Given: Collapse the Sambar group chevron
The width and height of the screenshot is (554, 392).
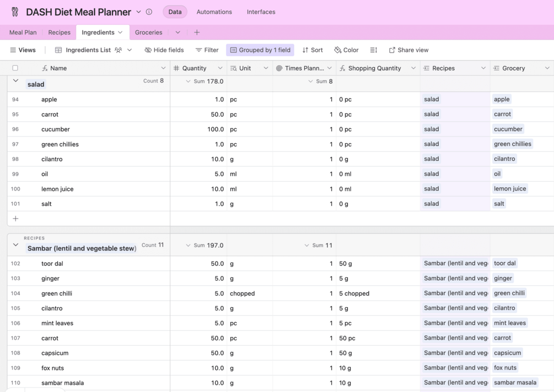Looking at the screenshot, I should tap(15, 245).
